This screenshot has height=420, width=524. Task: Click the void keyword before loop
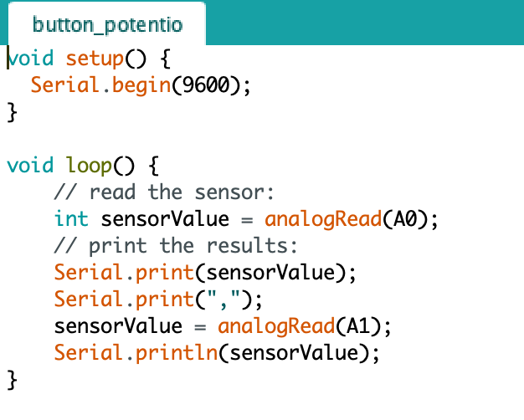pyautogui.click(x=30, y=166)
